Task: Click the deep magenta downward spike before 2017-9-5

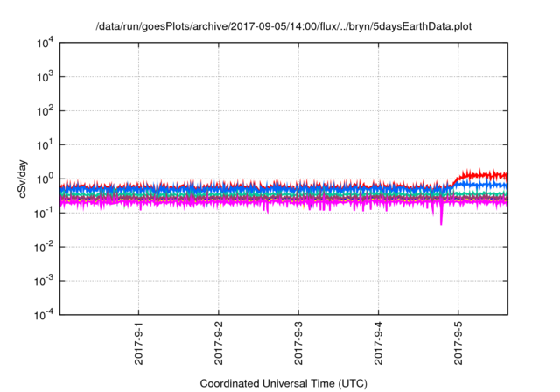Action: click(441, 216)
